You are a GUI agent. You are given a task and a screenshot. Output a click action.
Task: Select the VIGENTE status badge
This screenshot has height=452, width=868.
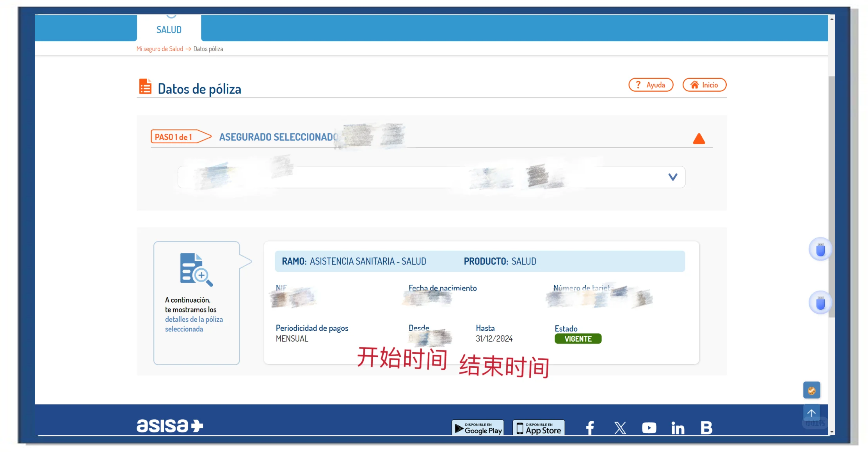[x=578, y=339]
